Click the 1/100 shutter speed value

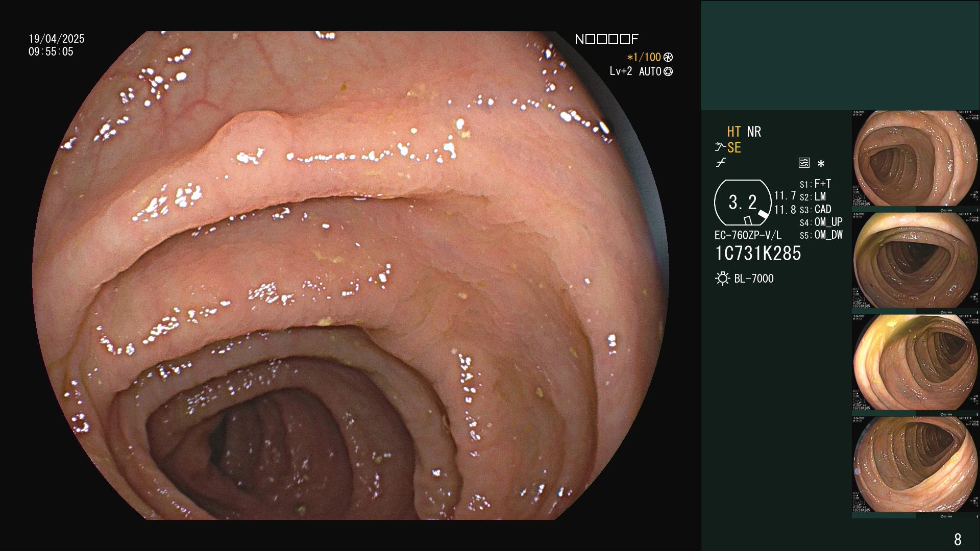(644, 57)
